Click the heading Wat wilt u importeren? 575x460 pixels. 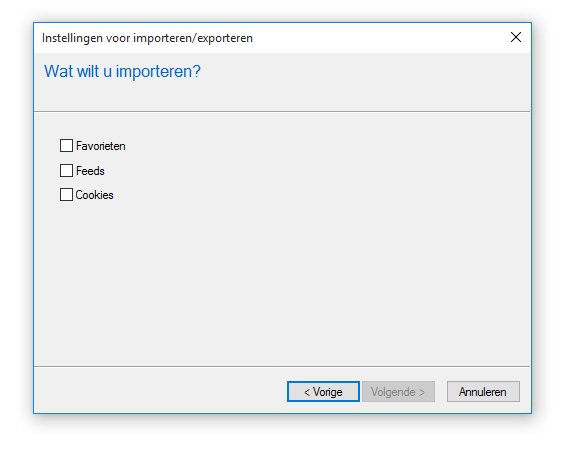click(x=122, y=71)
